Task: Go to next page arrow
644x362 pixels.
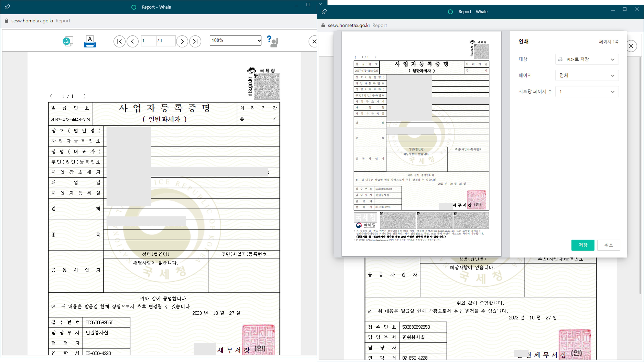Action: (x=182, y=41)
